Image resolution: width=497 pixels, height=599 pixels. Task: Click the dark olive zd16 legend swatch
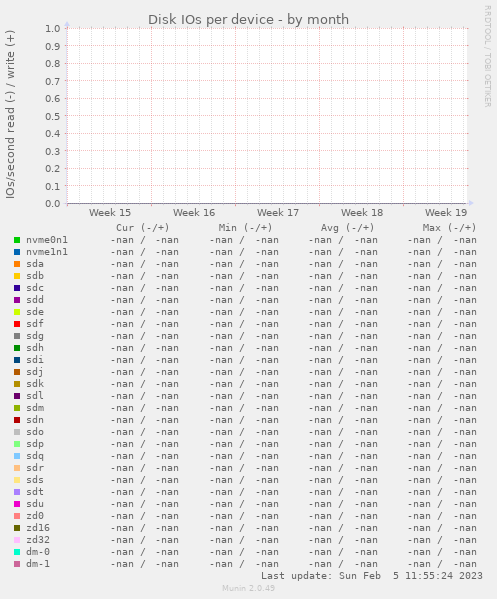(x=17, y=528)
